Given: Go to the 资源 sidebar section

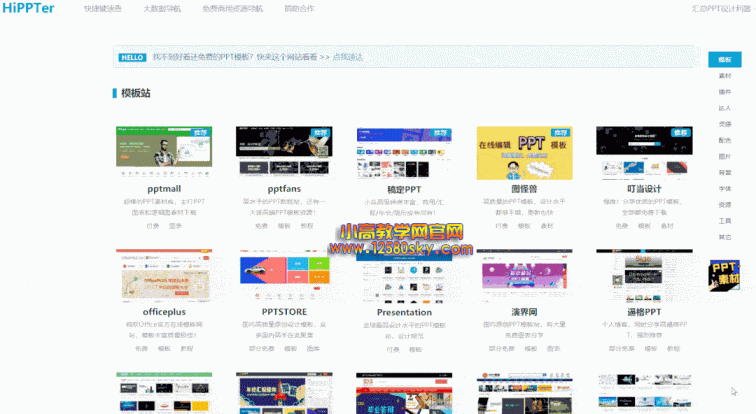Looking at the screenshot, I should point(725,205).
